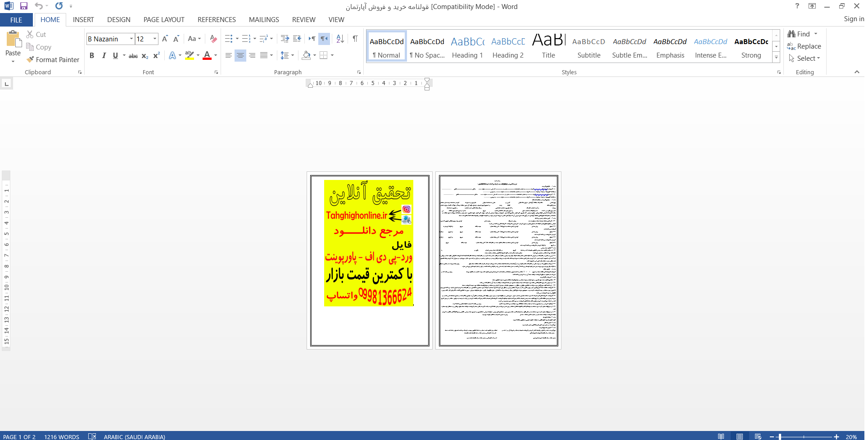Switch to the INSERT tab
The width and height of the screenshot is (868, 440).
83,20
